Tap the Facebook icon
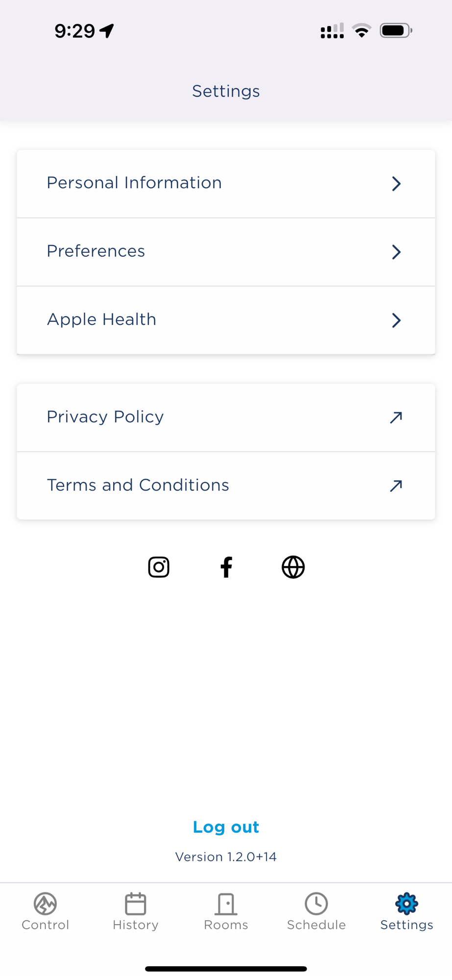This screenshot has width=452, height=980. pos(226,567)
